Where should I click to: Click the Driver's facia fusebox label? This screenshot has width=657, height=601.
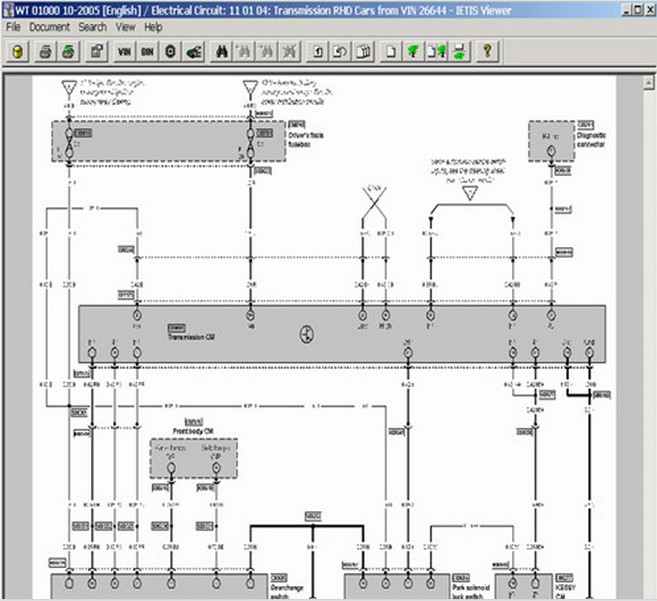tap(306, 140)
